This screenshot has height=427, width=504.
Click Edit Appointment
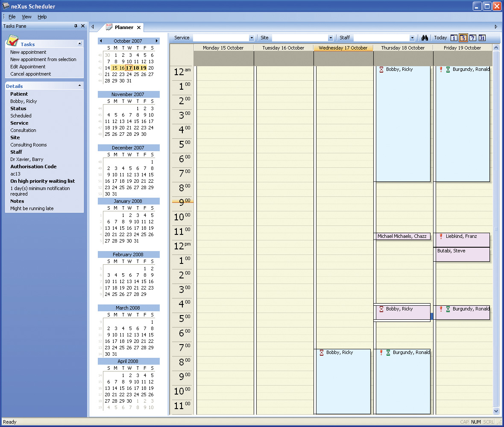click(28, 67)
